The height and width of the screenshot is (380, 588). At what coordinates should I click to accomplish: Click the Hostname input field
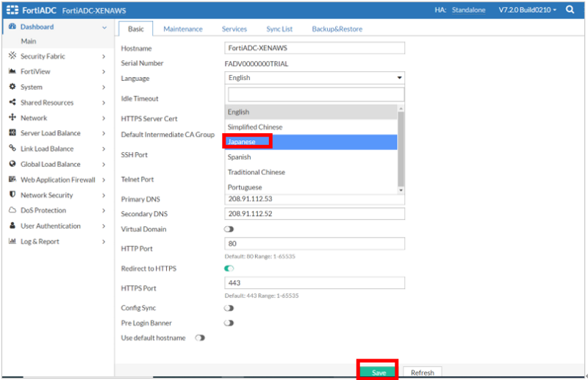(315, 48)
